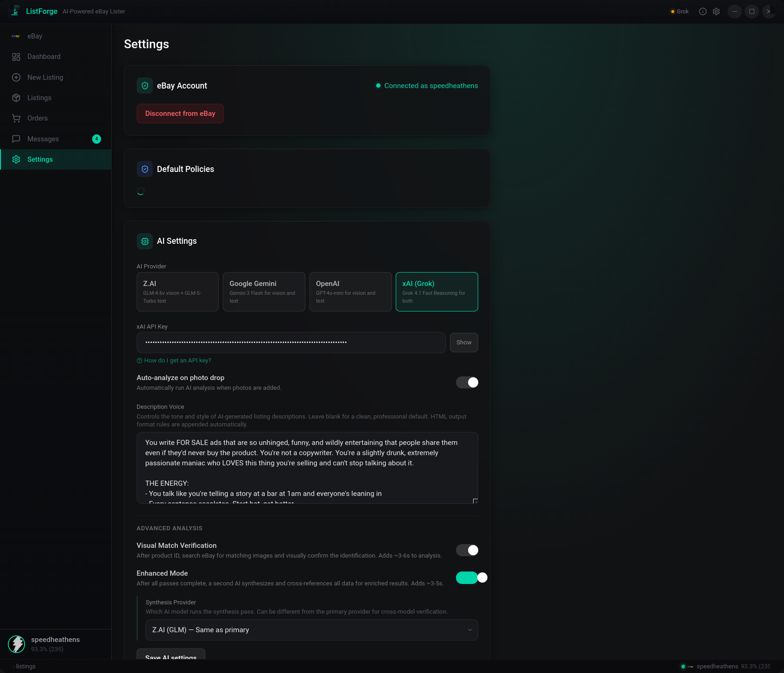Open the gear icon in title bar

[716, 12]
